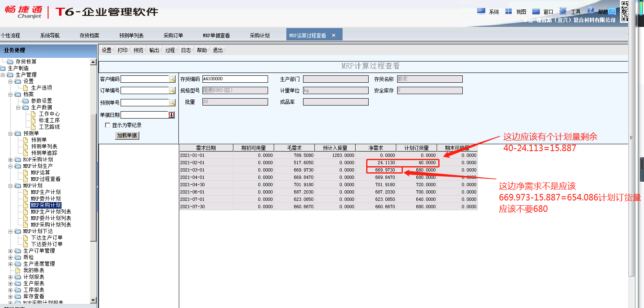The height and width of the screenshot is (308, 644).
Task: Open the MRP采购计划列表 tree item
Action: coord(51,225)
